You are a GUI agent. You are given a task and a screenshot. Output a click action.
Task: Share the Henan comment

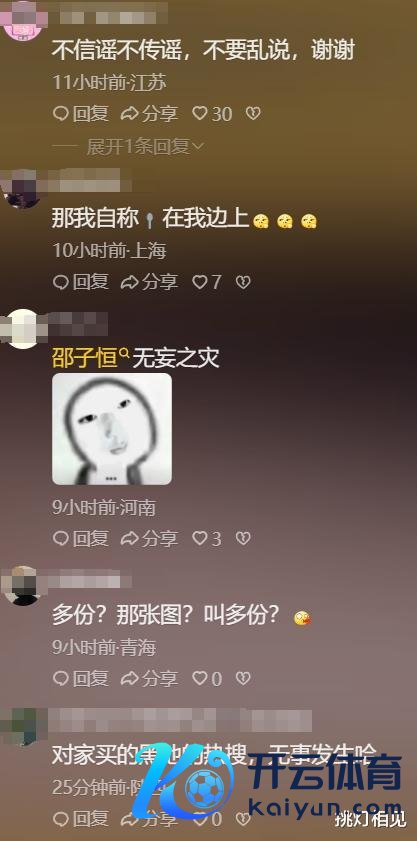click(150, 538)
